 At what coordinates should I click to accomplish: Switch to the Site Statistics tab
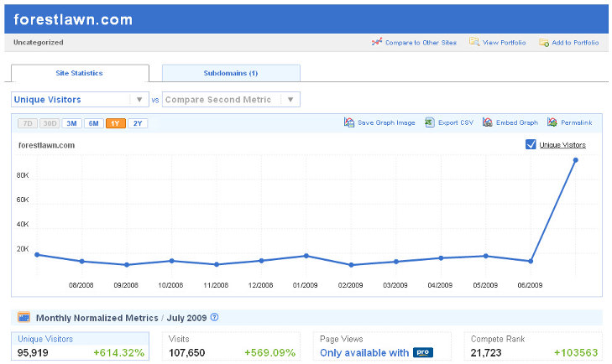tap(80, 73)
